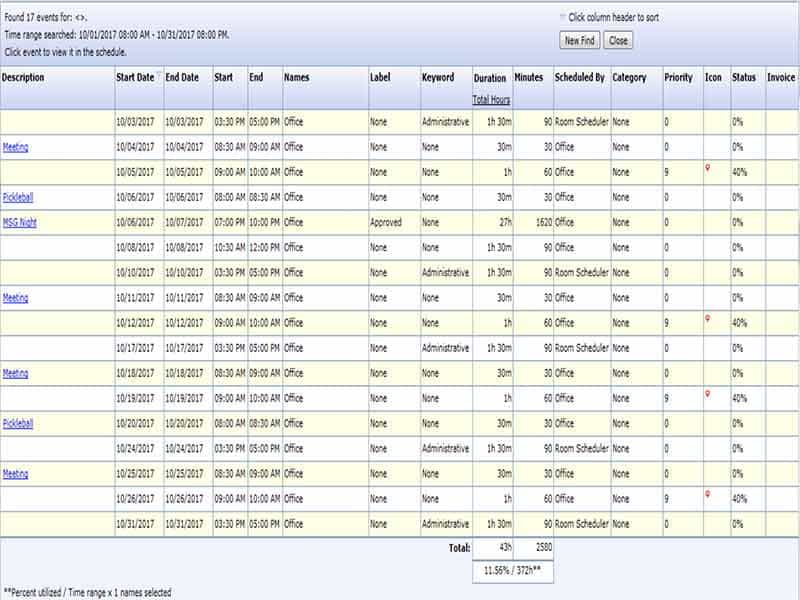Open the Total Hours link
Screen dimensions: 800x600
point(491,99)
